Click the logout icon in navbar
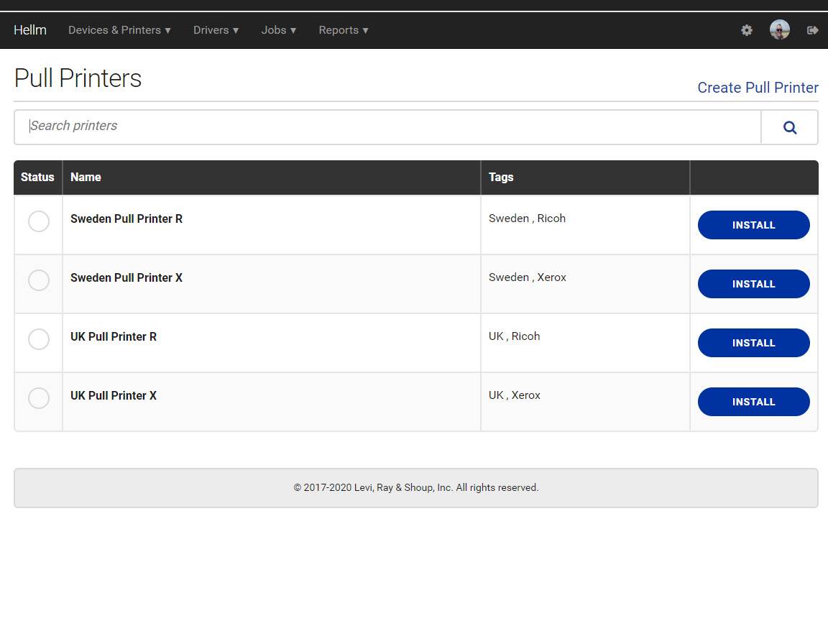828x644 pixels. [812, 30]
